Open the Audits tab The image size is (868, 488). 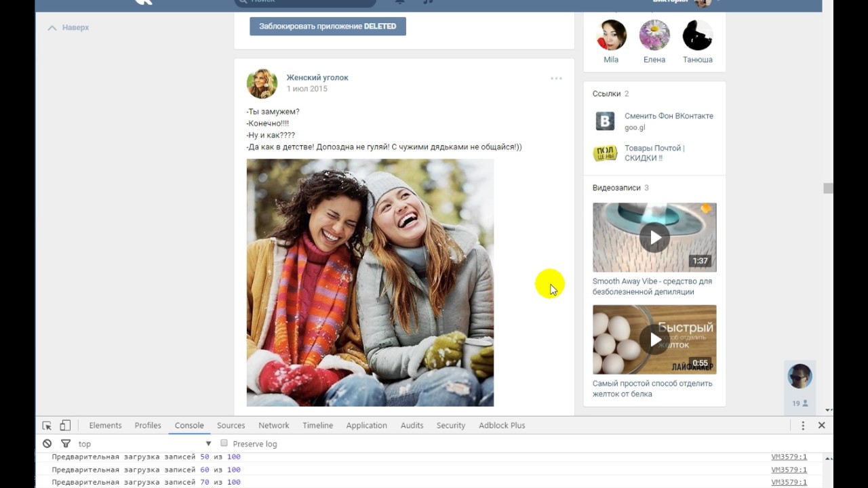pos(412,426)
